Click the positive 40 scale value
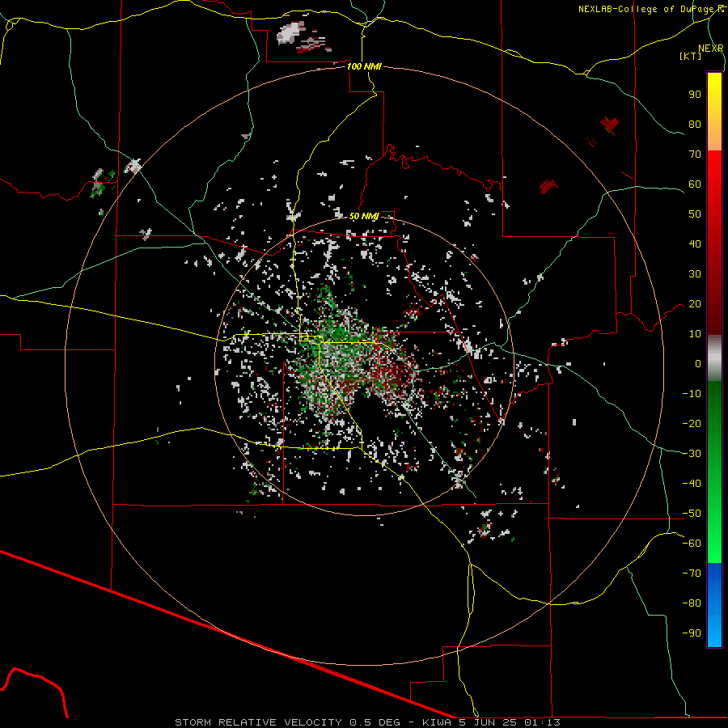The height and width of the screenshot is (728, 728). click(695, 243)
